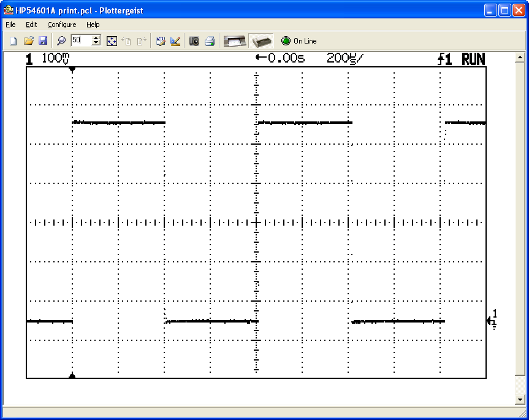
Task: Select the zoom magnifier tool
Action: 61,40
